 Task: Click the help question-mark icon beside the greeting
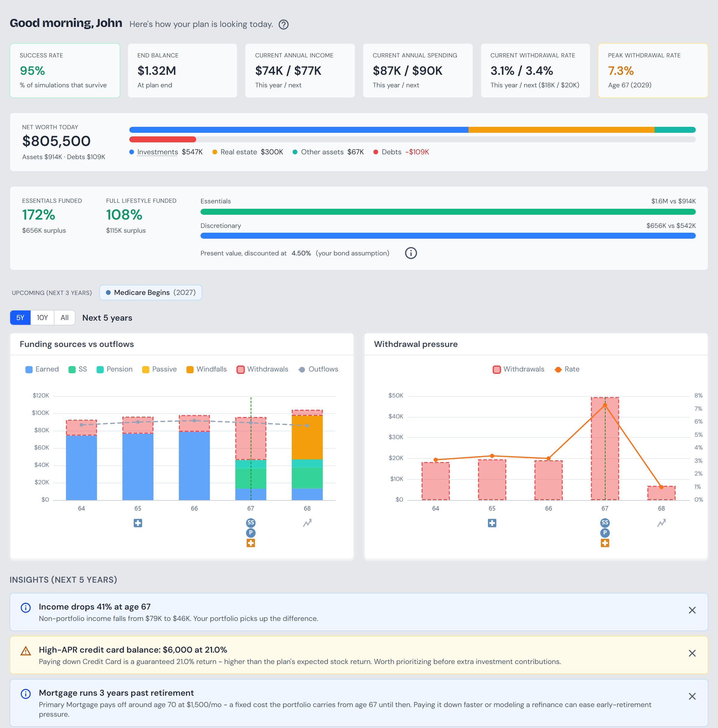click(283, 25)
